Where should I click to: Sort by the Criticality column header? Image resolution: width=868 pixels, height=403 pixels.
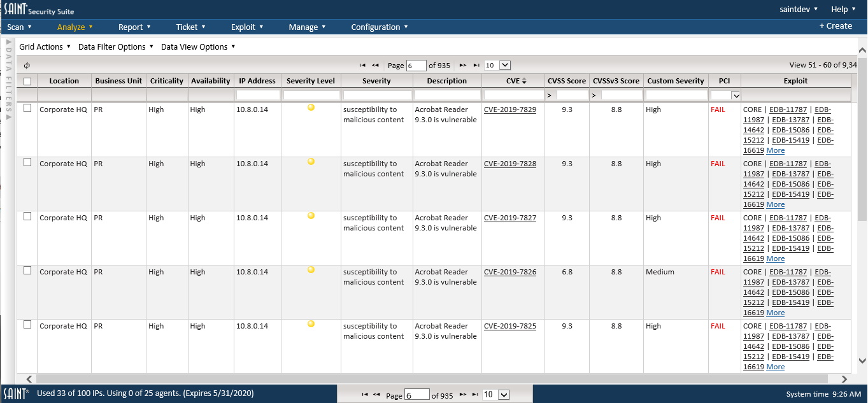(167, 81)
